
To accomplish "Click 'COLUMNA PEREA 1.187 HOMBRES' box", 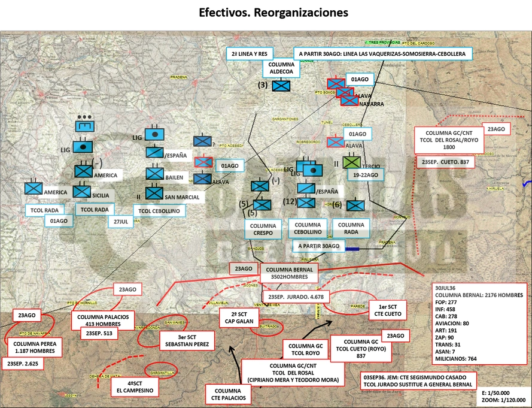I will [x=35, y=347].
